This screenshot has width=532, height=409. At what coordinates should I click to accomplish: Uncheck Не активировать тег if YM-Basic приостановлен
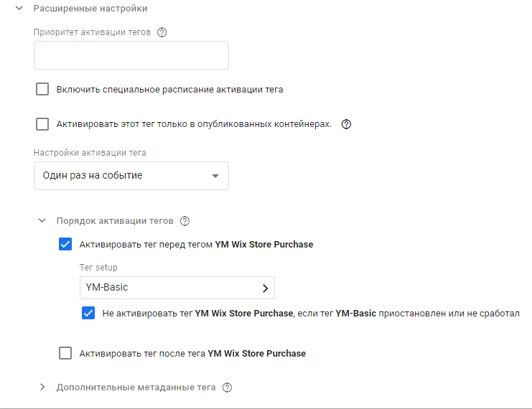88,313
